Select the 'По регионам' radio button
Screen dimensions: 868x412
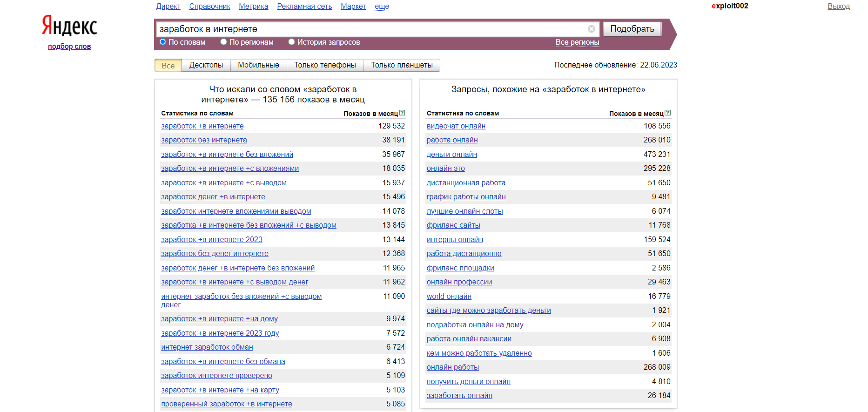click(224, 42)
